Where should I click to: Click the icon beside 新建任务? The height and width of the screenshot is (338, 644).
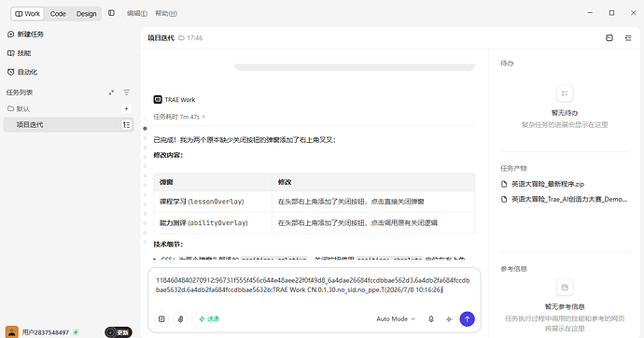10,35
